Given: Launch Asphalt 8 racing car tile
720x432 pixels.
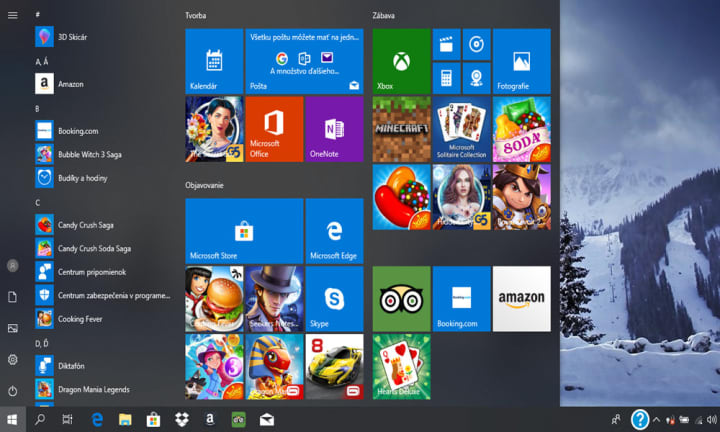Looking at the screenshot, I should click(334, 367).
